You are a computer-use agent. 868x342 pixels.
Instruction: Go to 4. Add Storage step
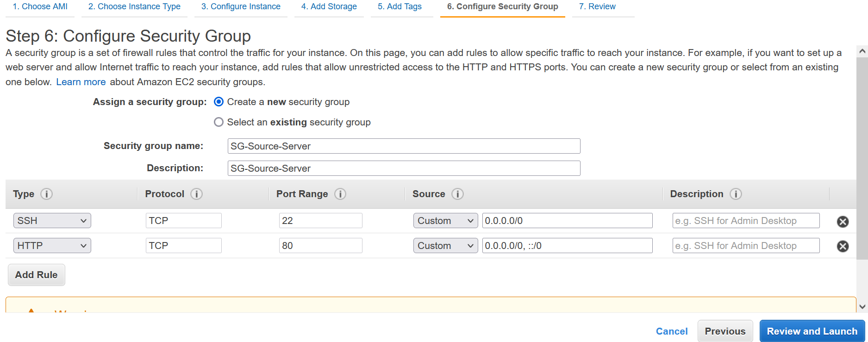tap(329, 6)
